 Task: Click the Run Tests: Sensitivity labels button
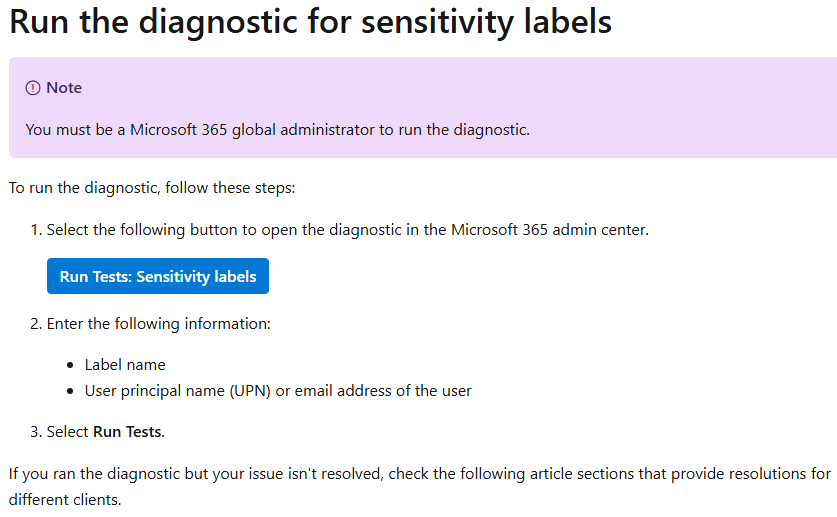[x=157, y=276]
